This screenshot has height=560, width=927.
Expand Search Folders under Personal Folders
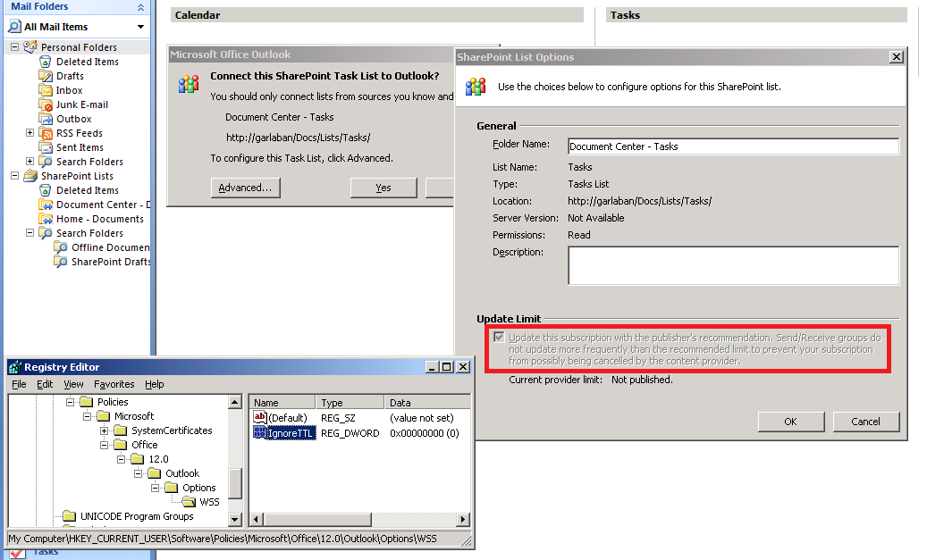(x=29, y=162)
